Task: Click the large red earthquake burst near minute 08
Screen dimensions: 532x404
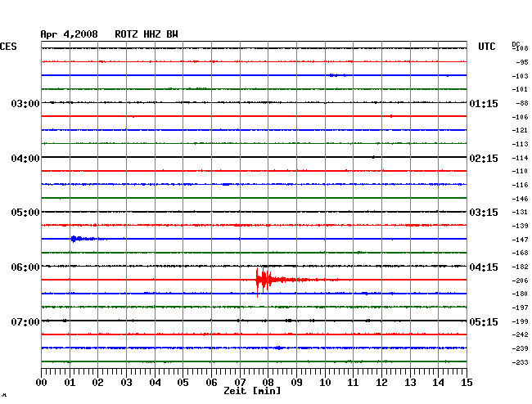Action: tap(268, 281)
